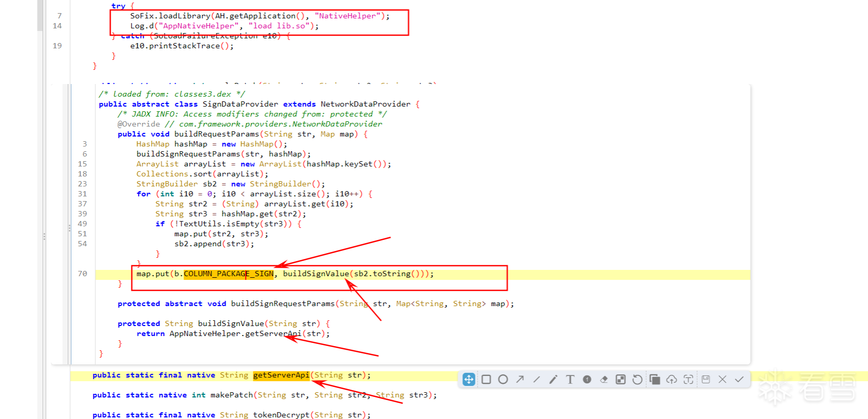Click the SignDataProvider class name
The height and width of the screenshot is (419, 868).
tap(240, 104)
